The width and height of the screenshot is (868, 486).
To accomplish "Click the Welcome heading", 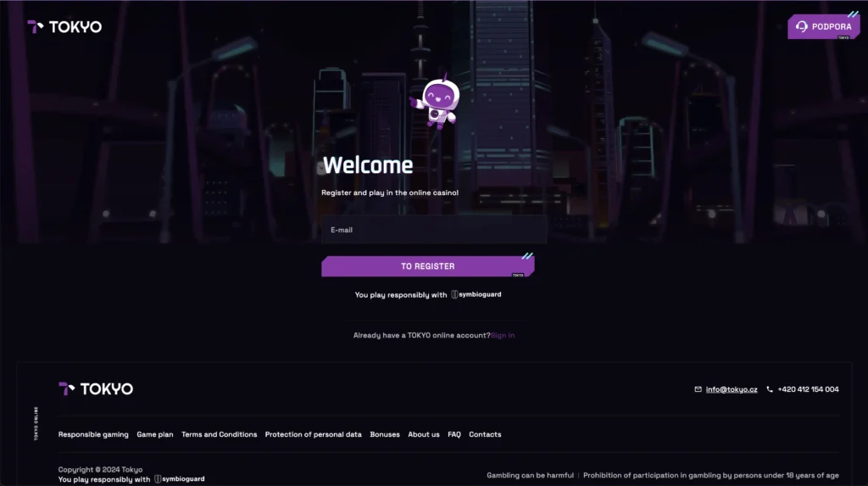I will pos(368,165).
